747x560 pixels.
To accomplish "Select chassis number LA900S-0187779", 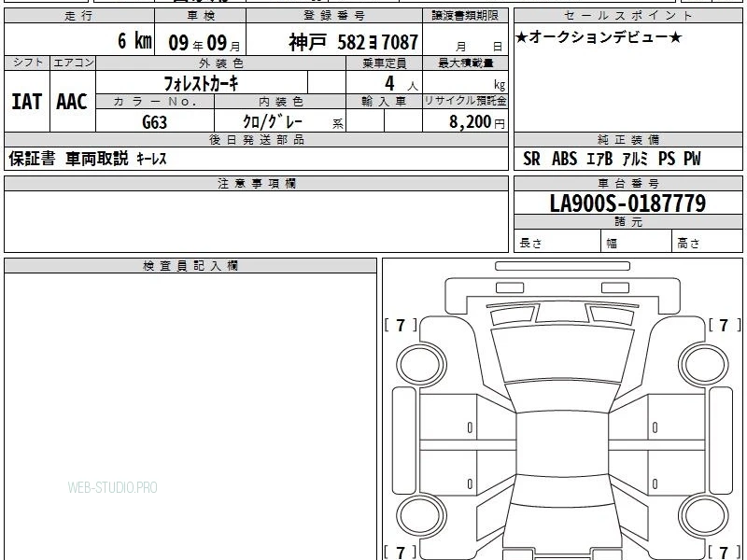I will (627, 203).
